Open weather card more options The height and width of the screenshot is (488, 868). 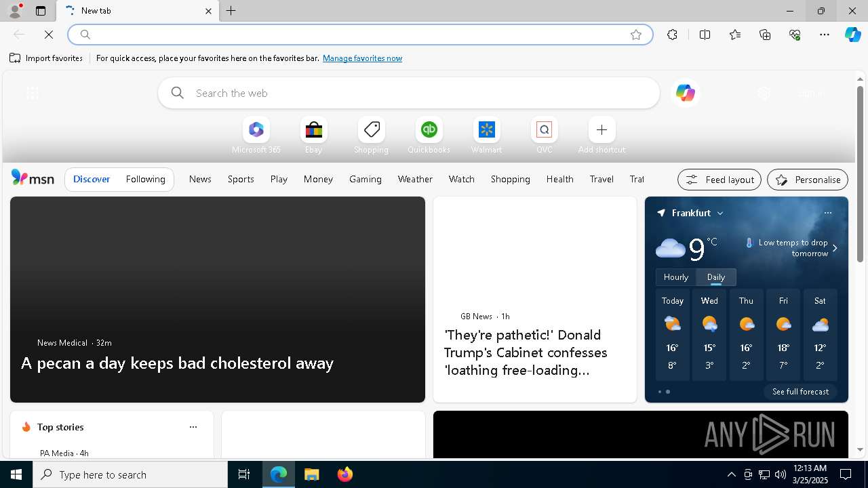(827, 213)
